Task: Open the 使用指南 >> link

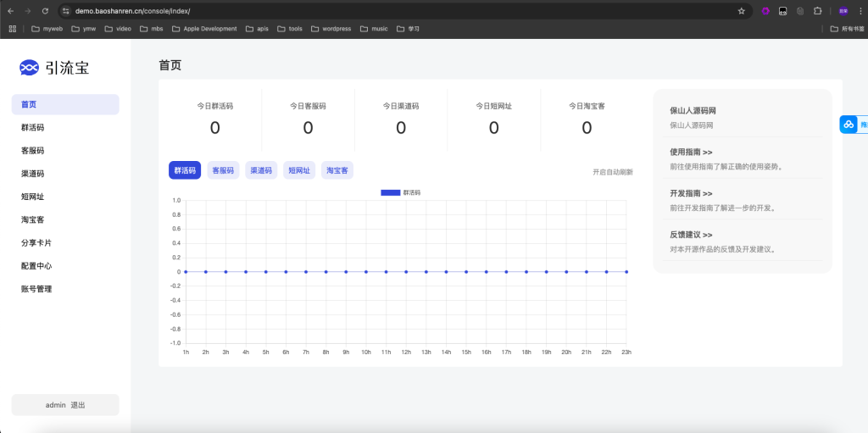Action: pyautogui.click(x=691, y=153)
